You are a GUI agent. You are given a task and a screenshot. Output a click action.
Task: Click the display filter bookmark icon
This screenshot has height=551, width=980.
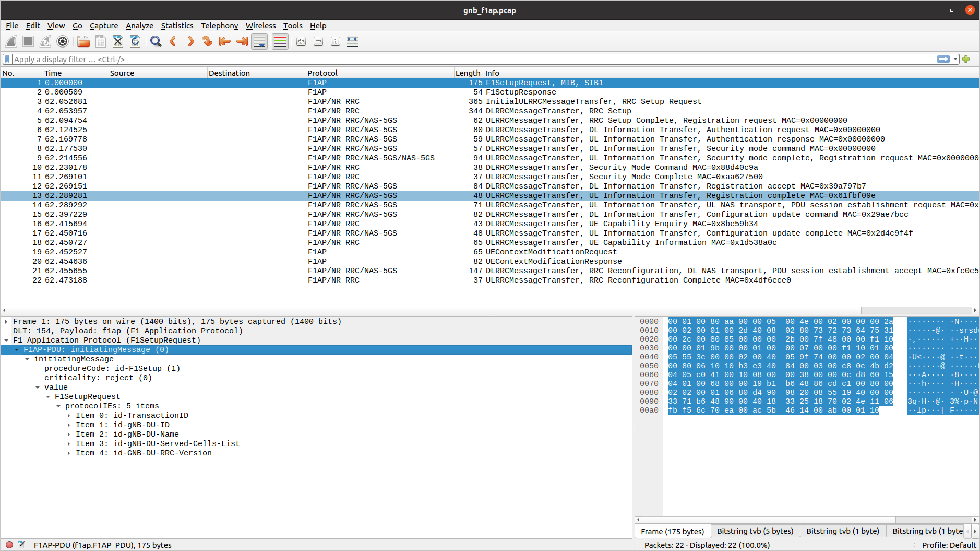point(7,59)
